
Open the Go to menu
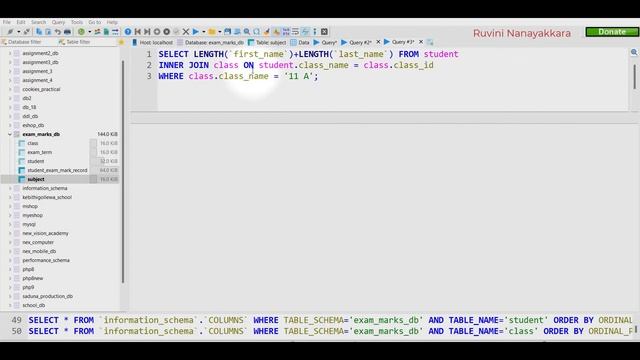click(x=95, y=22)
